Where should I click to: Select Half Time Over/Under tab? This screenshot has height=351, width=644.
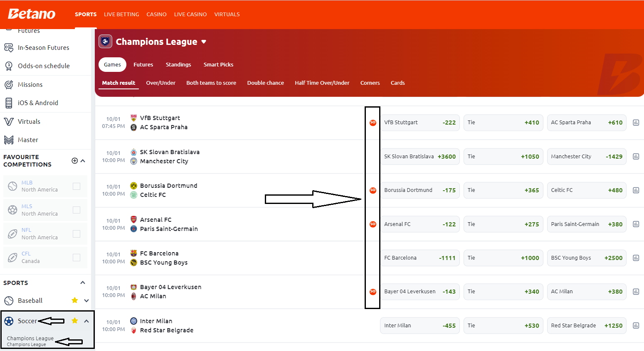pyautogui.click(x=322, y=83)
